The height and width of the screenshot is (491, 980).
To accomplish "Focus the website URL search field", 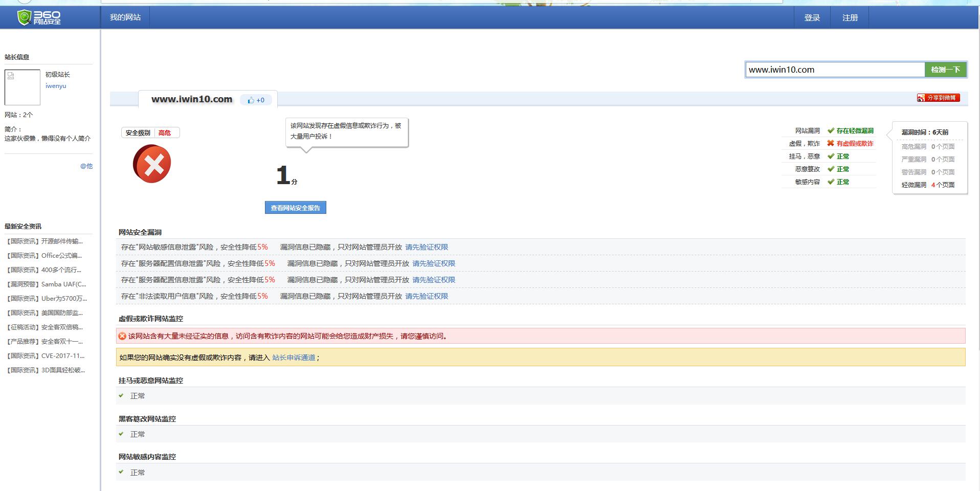I will point(835,70).
